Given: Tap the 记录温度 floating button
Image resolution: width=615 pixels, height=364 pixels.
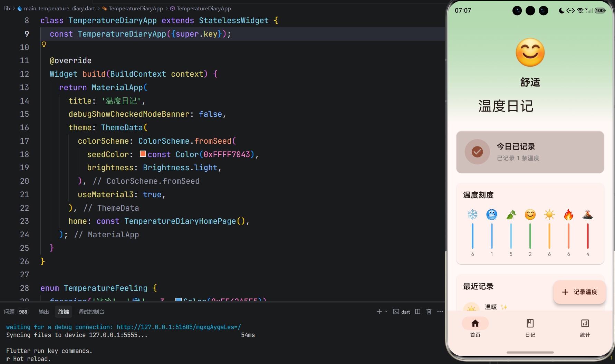Looking at the screenshot, I should coord(579,292).
